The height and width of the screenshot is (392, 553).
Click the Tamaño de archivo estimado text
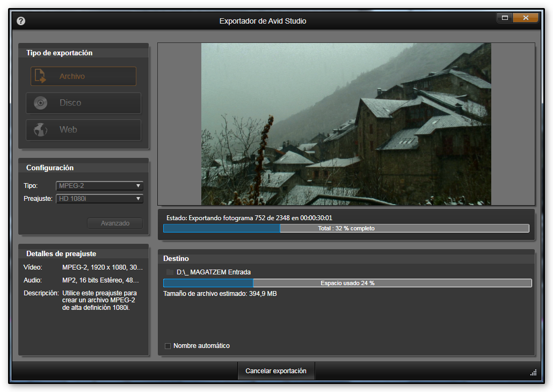(220, 294)
